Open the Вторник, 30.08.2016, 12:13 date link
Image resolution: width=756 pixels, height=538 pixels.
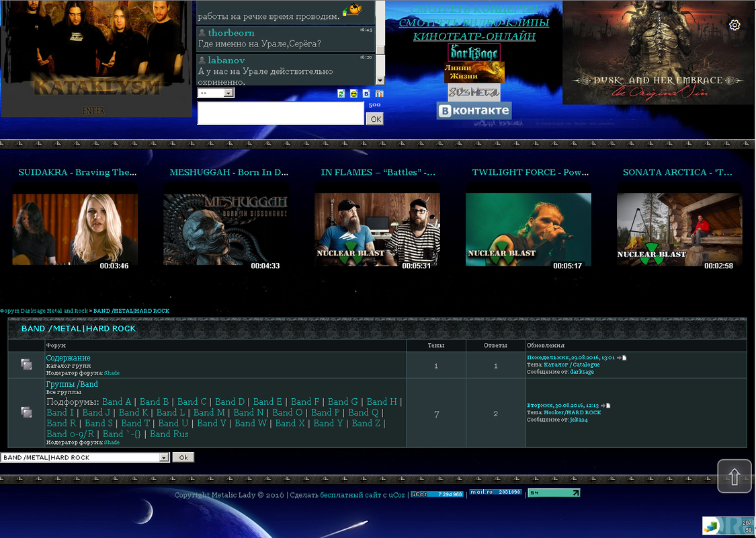click(562, 406)
